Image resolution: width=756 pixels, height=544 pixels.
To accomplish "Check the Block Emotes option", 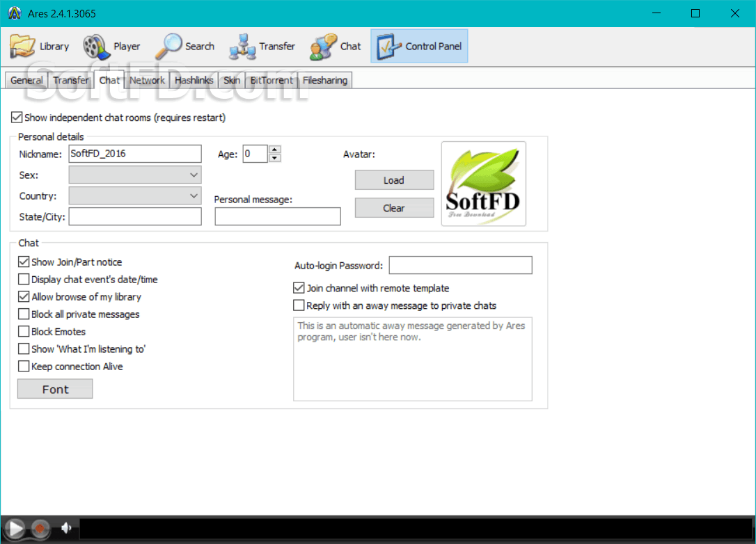I will [24, 331].
